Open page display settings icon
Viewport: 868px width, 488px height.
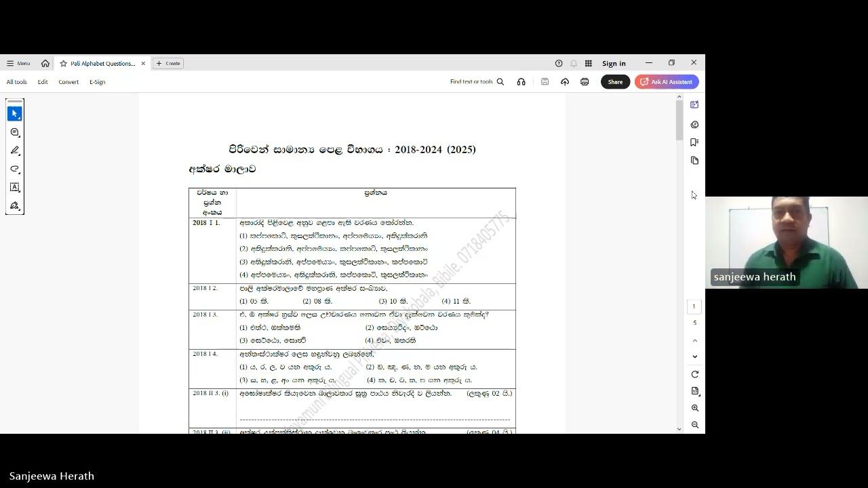click(694, 391)
